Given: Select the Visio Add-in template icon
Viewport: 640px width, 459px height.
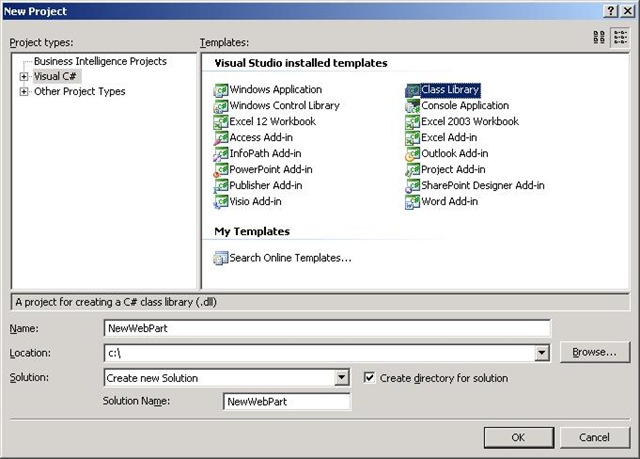Looking at the screenshot, I should [221, 202].
